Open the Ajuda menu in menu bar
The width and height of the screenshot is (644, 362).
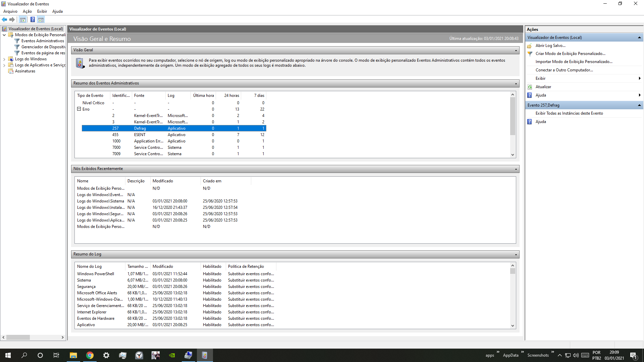click(57, 11)
